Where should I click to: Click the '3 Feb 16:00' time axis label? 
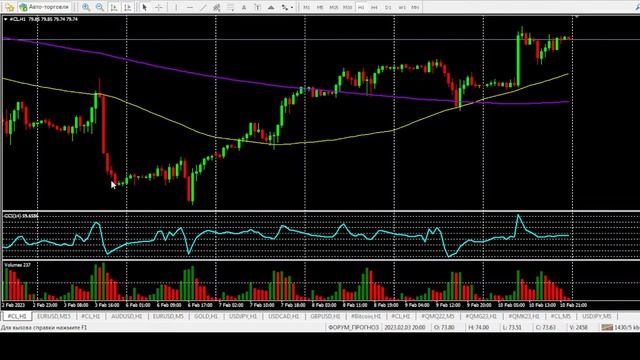coord(107,305)
